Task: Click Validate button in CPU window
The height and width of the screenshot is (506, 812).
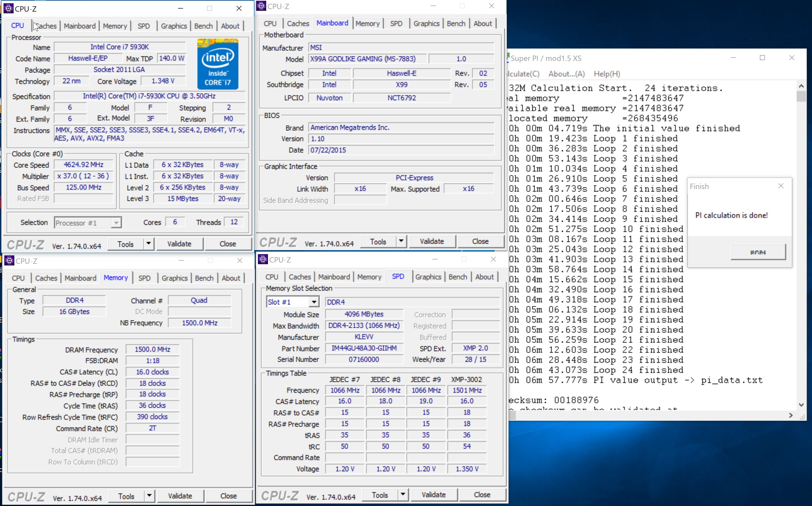Action: [180, 244]
